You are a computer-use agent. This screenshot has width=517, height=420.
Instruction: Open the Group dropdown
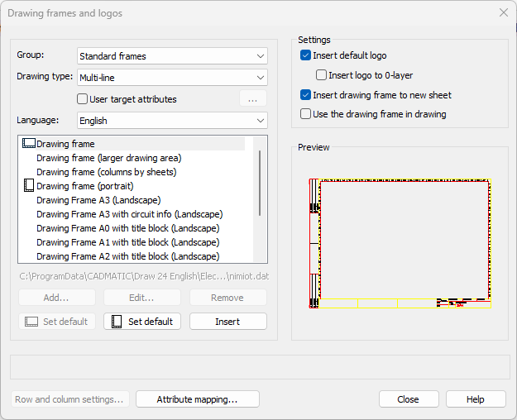[172, 56]
